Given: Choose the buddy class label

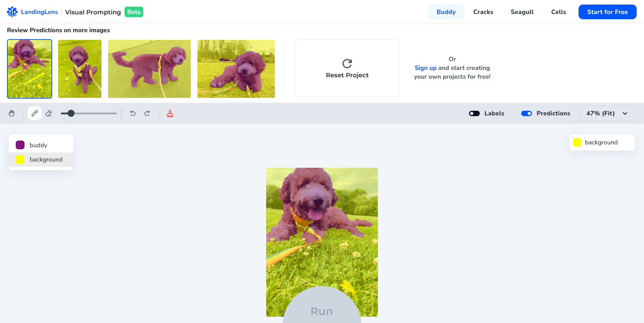Looking at the screenshot, I should (x=38, y=145).
